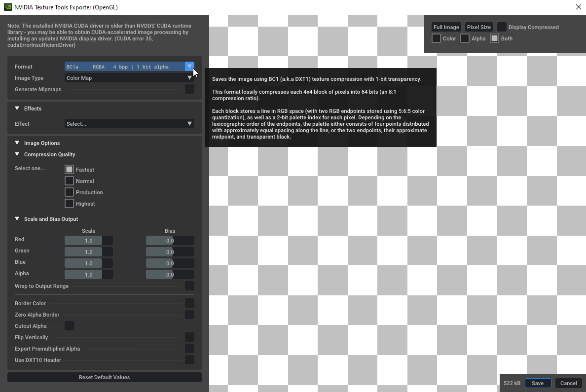This screenshot has width=586, height=392.
Task: Click the Alpha scale slider
Action: point(89,274)
